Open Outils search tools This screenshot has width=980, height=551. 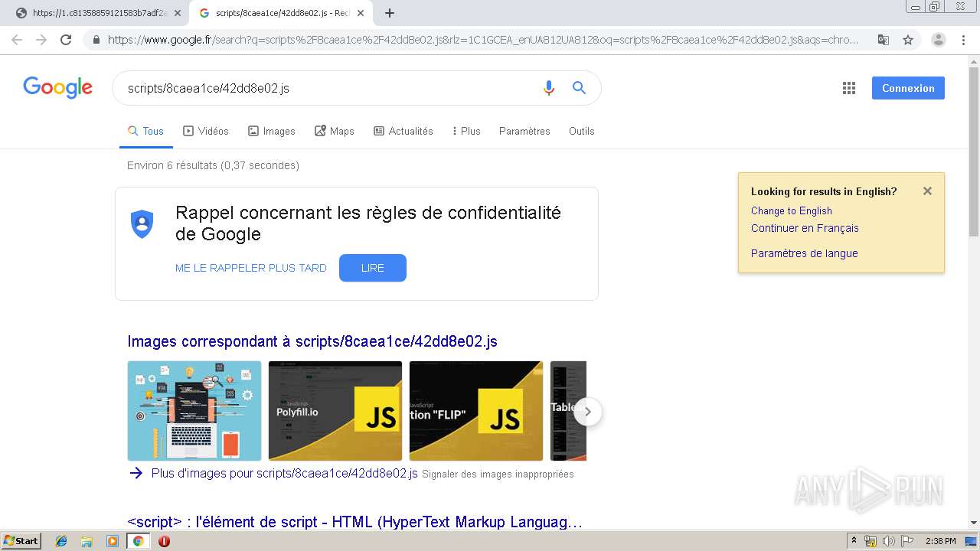tap(581, 131)
